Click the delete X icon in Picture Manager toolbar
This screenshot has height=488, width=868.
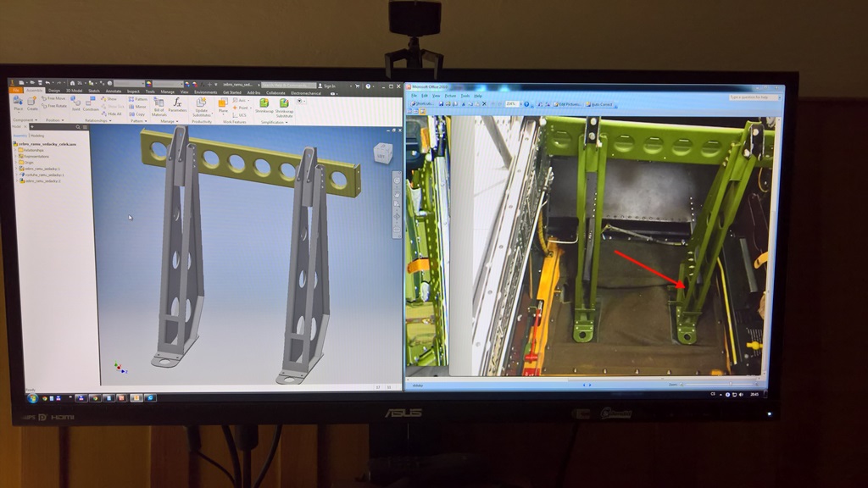click(484, 104)
